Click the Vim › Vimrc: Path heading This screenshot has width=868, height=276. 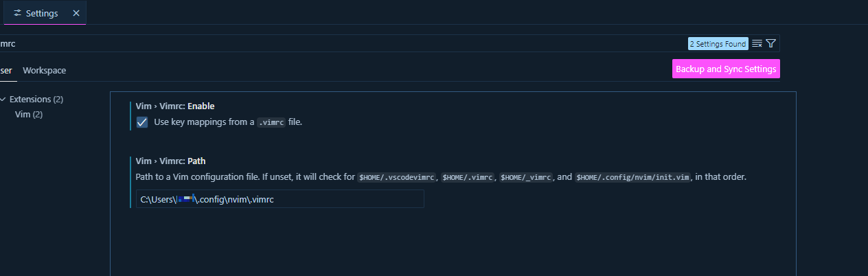(x=171, y=161)
